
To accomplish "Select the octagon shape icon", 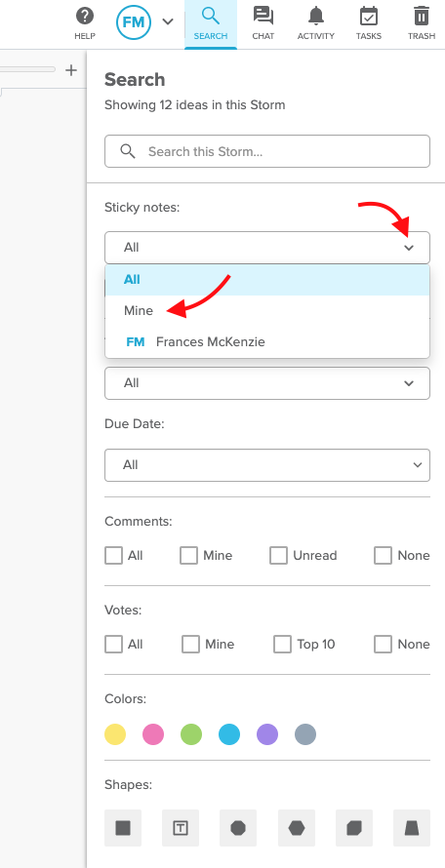I will click(238, 828).
